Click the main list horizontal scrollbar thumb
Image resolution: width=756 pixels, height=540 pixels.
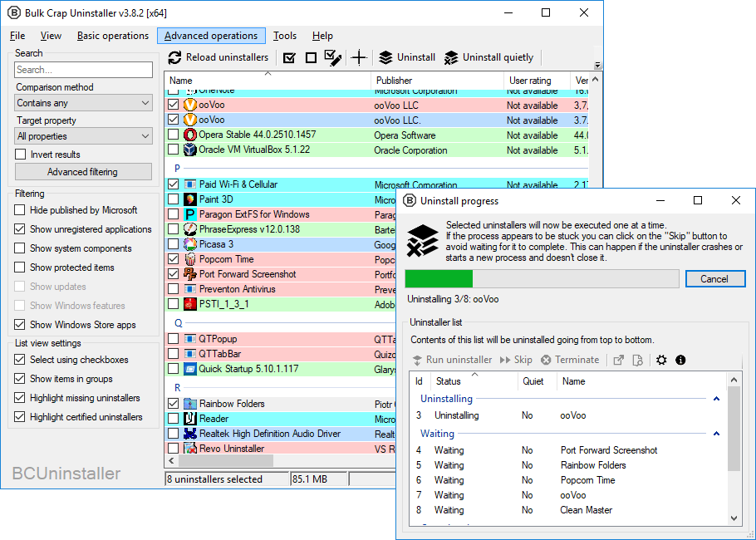pyautogui.click(x=225, y=461)
